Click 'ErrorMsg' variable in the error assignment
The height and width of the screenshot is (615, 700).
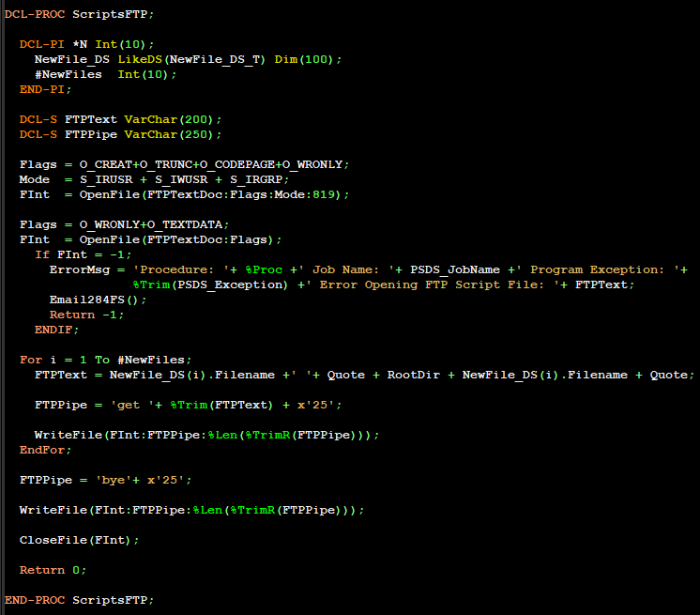pyautogui.click(x=80, y=269)
